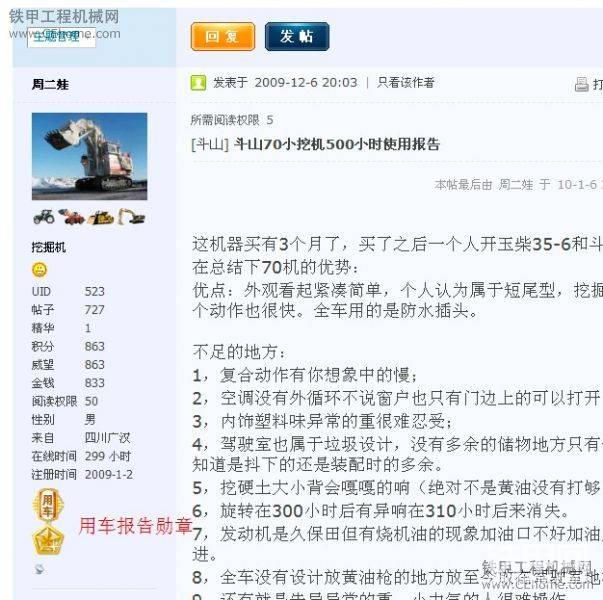Click the blue 发帖 new post button
Image resolution: width=603 pixels, height=600 pixels.
point(297,37)
